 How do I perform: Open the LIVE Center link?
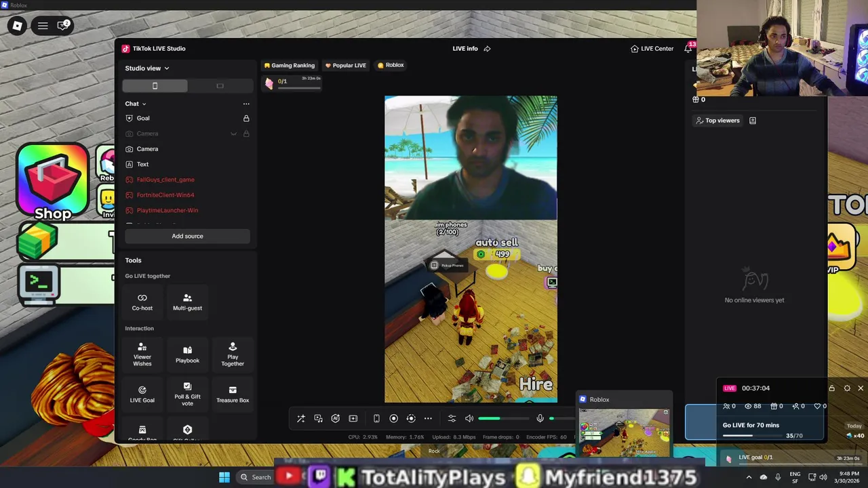652,49
